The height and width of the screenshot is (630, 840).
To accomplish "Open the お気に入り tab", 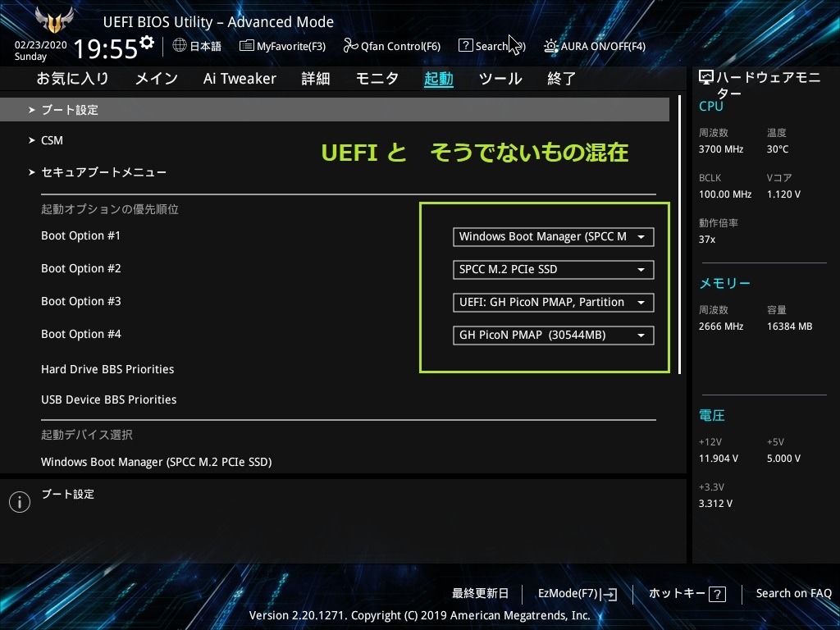I will 73,79.
